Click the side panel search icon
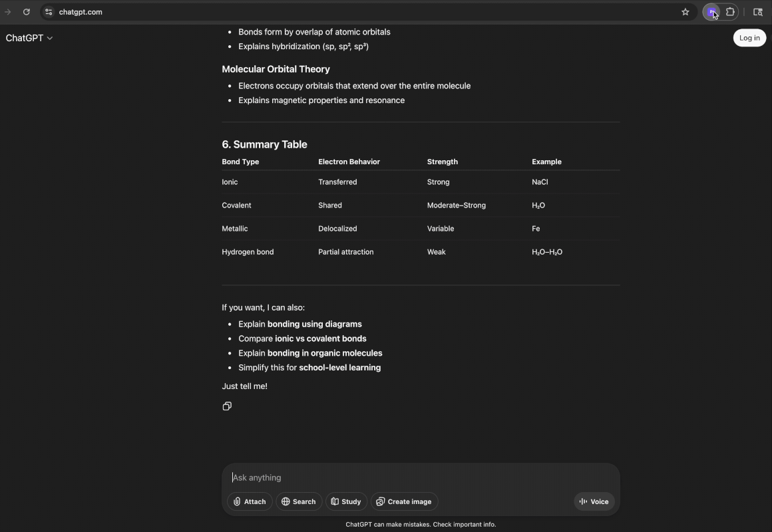 click(758, 11)
